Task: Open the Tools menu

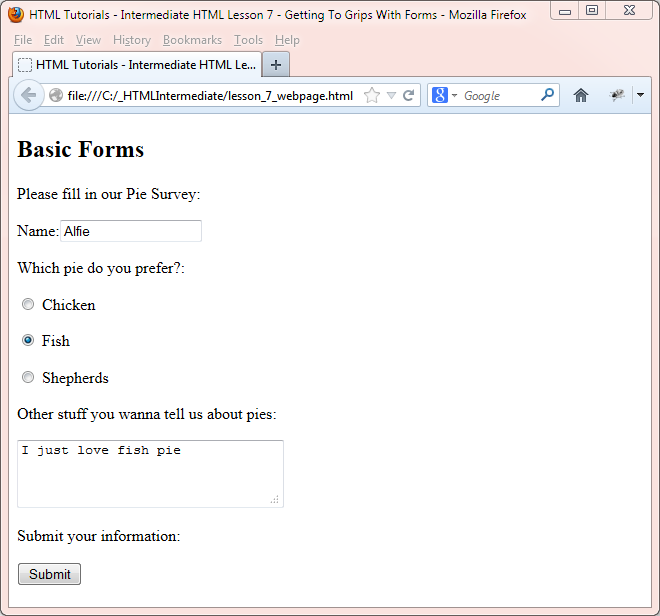Action: (248, 40)
